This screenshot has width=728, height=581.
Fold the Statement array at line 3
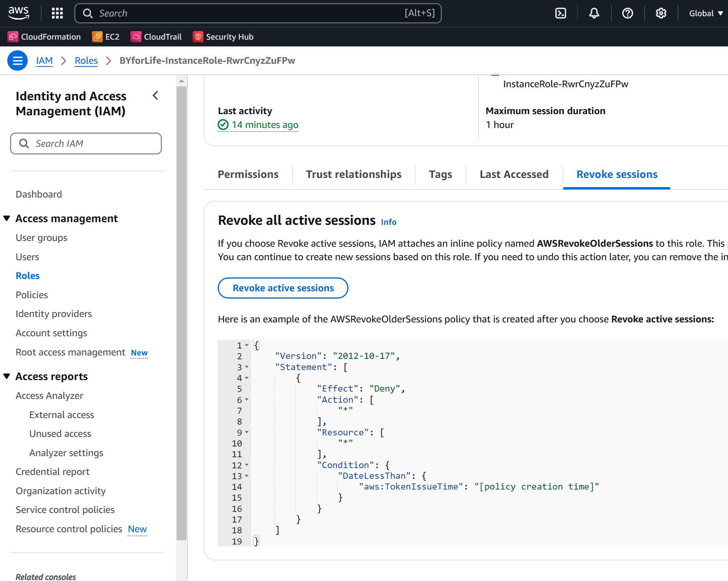pos(247,367)
